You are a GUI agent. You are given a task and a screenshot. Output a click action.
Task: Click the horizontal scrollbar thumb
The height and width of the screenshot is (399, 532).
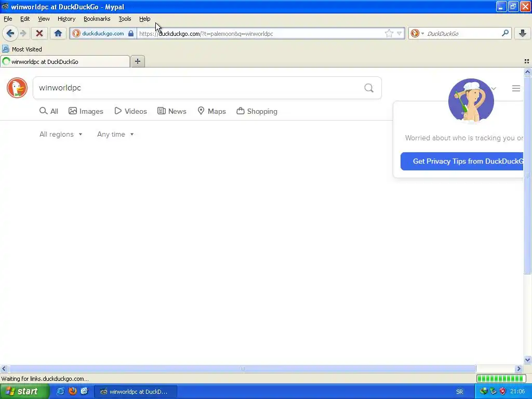pos(242,369)
